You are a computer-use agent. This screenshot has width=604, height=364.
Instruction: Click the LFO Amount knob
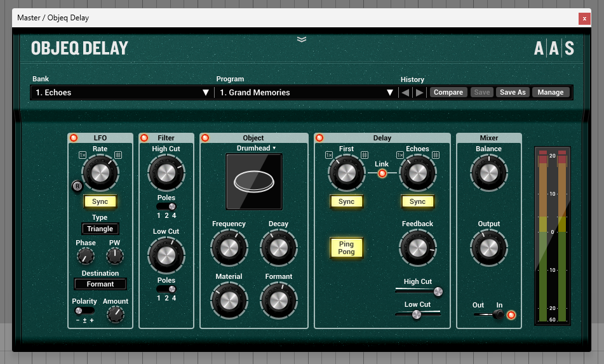point(115,314)
